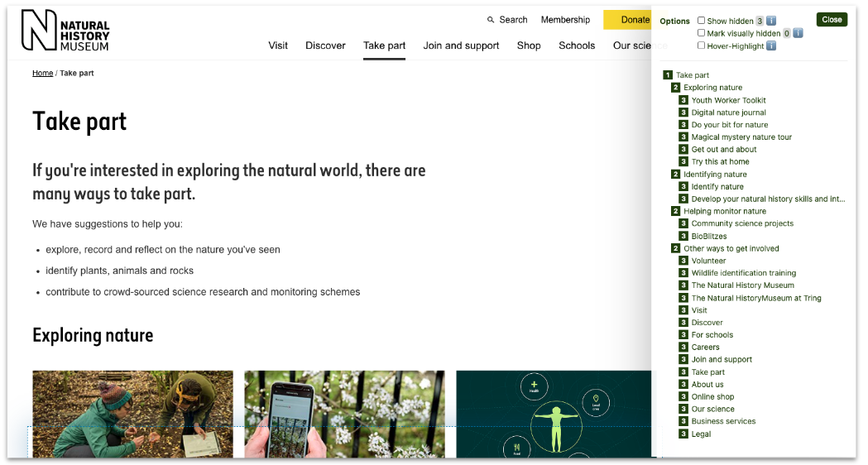Click the Search magnifier icon
The width and height of the screenshot is (868, 465).
[491, 20]
